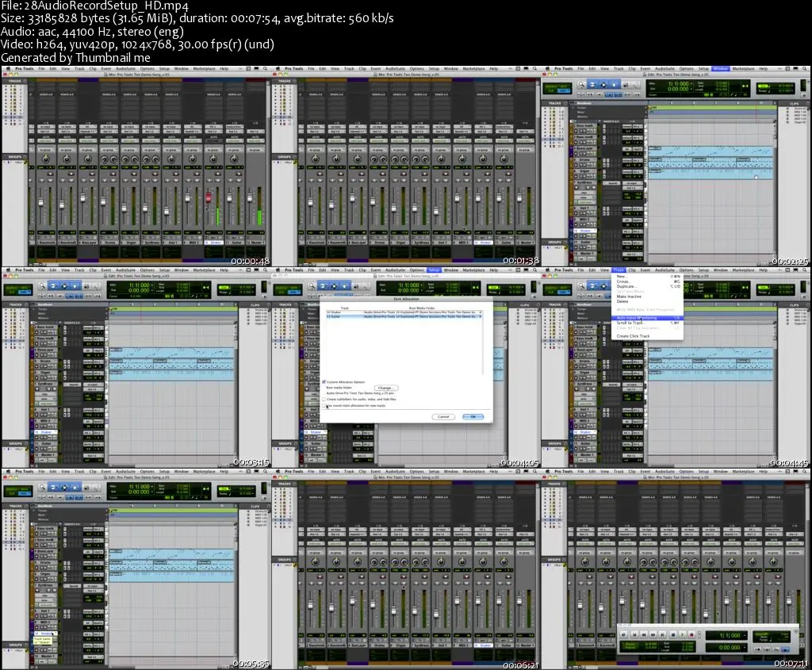Screen dimensions: 812x670
Task: Click the Shaker volume fader in the 00:00:48 mixer
Action: coord(209,197)
